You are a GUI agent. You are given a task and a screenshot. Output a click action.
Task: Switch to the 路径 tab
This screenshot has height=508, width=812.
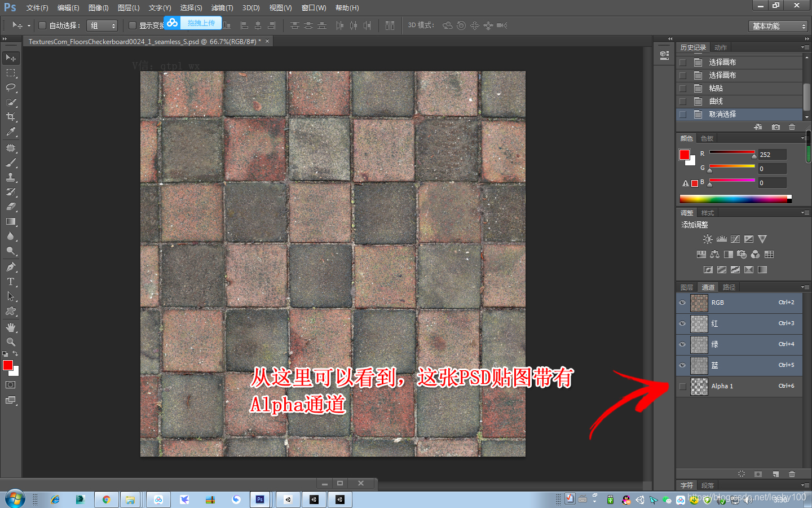pyautogui.click(x=729, y=287)
